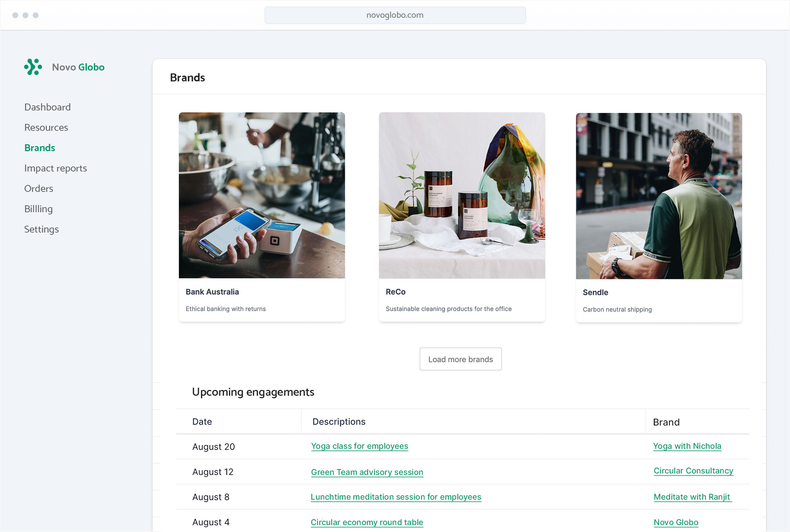Open the Resources section icon
This screenshot has height=532, width=790.
coord(46,127)
